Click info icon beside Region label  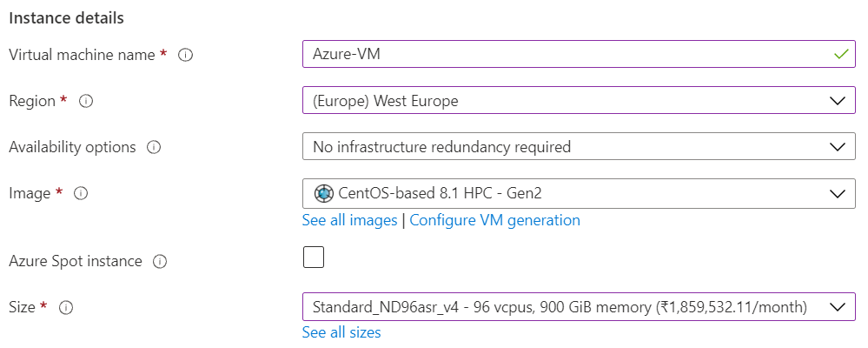[86, 101]
